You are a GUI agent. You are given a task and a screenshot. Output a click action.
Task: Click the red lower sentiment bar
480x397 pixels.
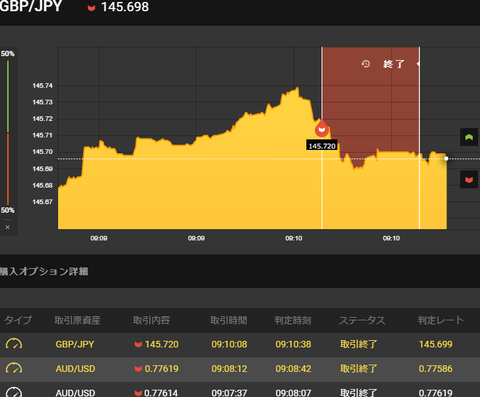tap(8, 169)
